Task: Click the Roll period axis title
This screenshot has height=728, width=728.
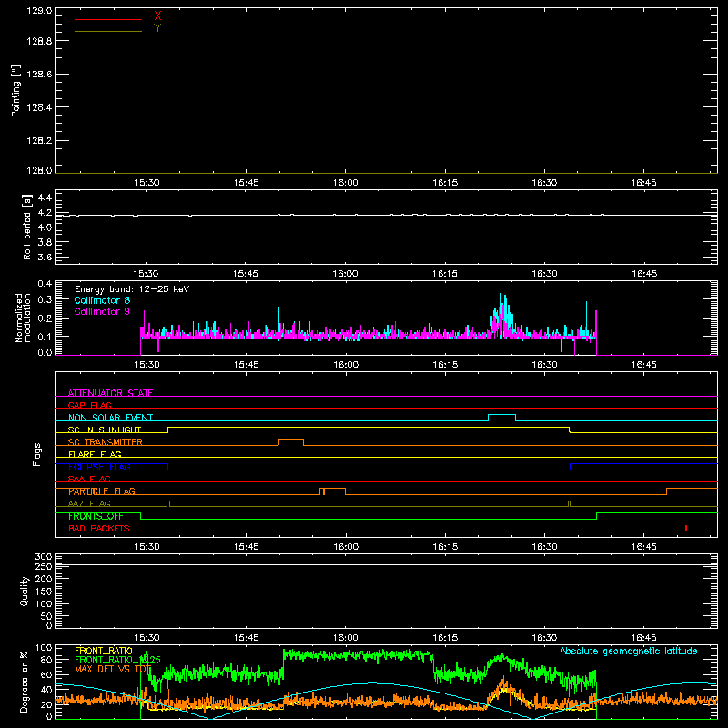Action: pyautogui.click(x=27, y=227)
